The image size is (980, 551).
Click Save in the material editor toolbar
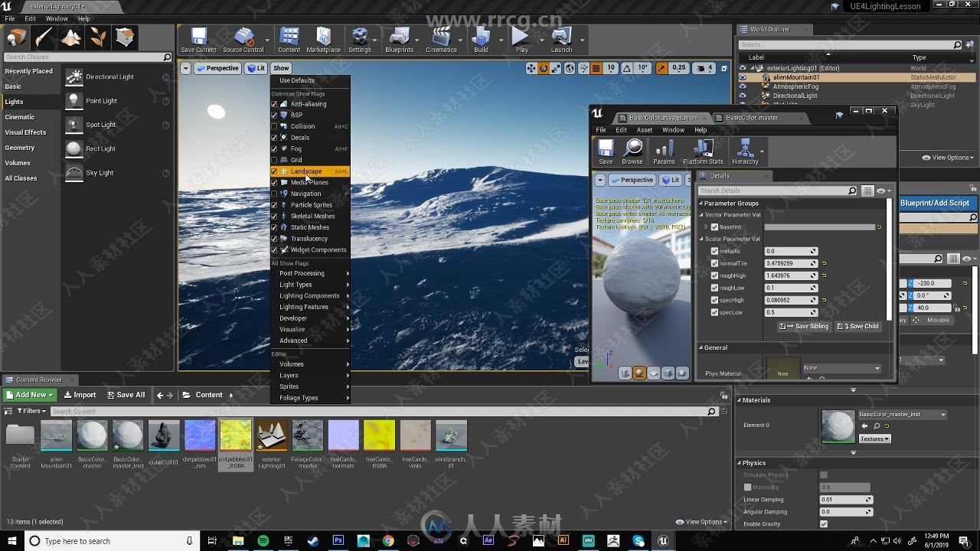(606, 152)
